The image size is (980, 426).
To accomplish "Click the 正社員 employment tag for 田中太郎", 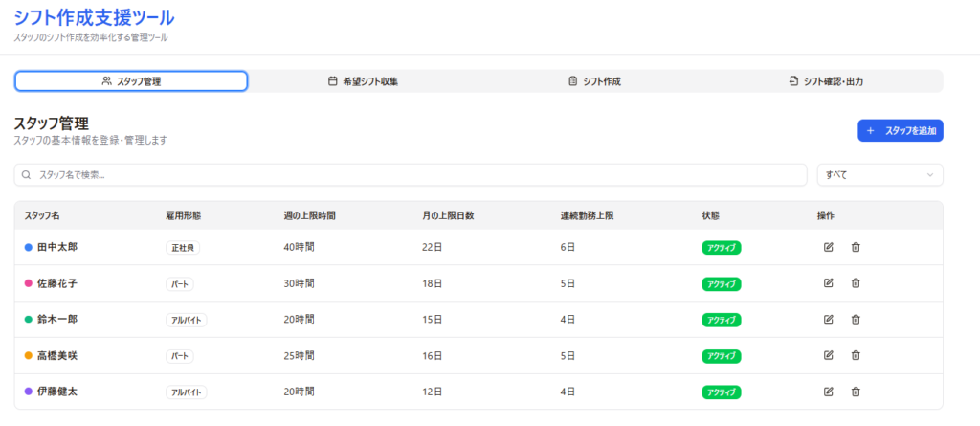I will (x=183, y=248).
